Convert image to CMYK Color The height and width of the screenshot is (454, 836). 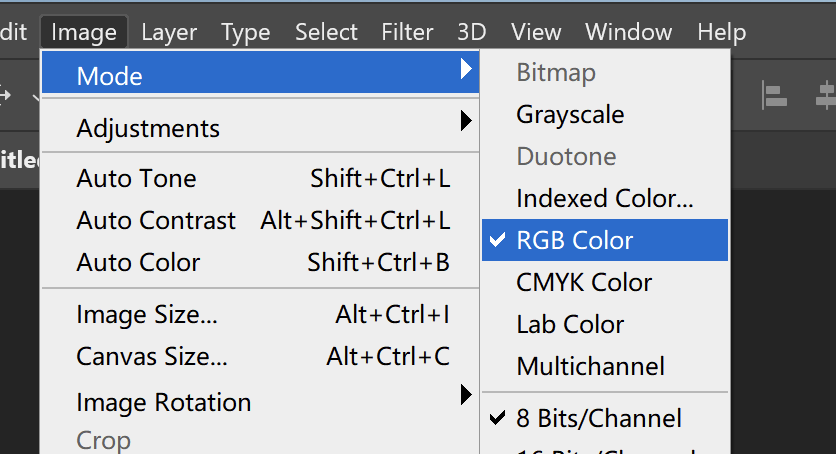[584, 283]
